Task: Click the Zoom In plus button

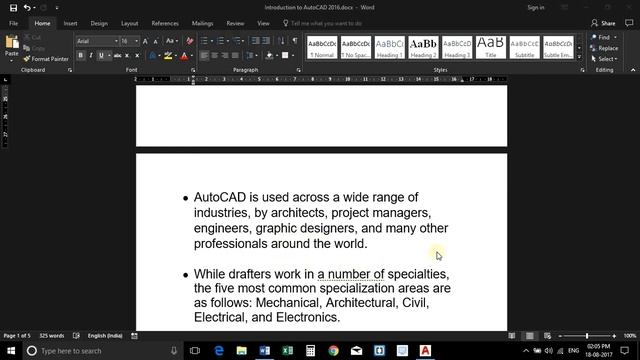Action: (x=614, y=336)
